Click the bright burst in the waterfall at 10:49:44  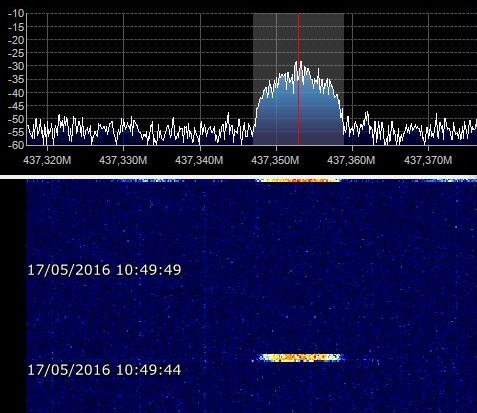pyautogui.click(x=300, y=358)
